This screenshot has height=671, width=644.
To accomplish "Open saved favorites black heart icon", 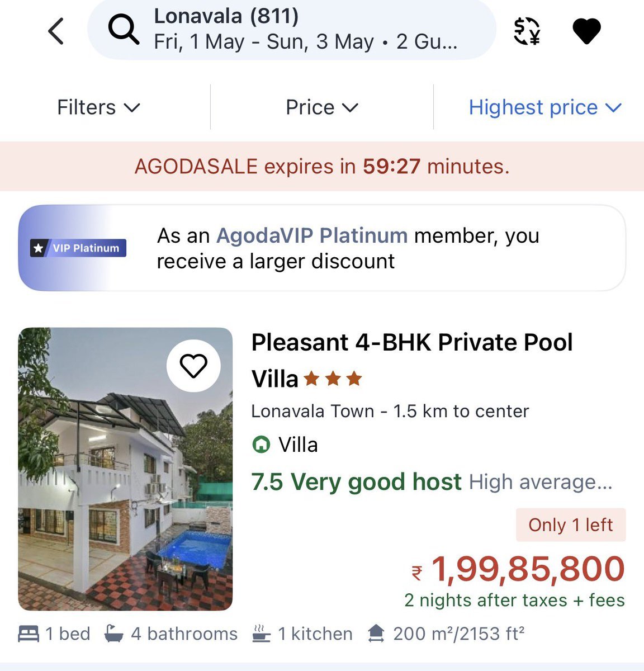I will point(587,31).
